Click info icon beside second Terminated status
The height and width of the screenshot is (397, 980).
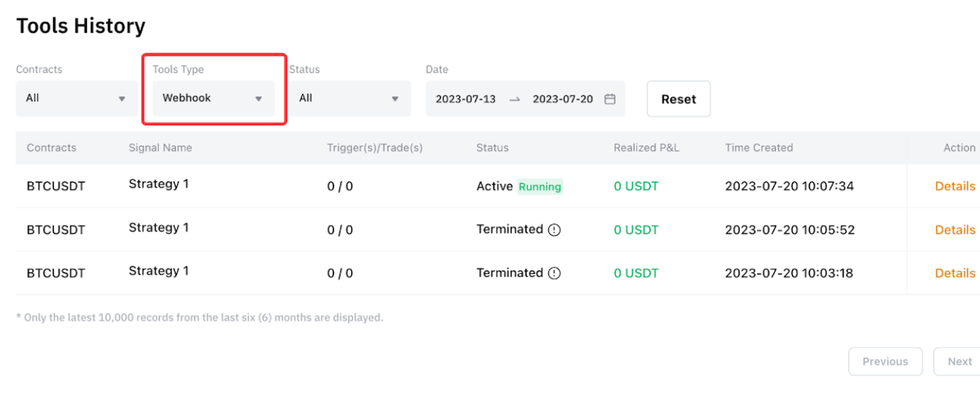coord(554,273)
